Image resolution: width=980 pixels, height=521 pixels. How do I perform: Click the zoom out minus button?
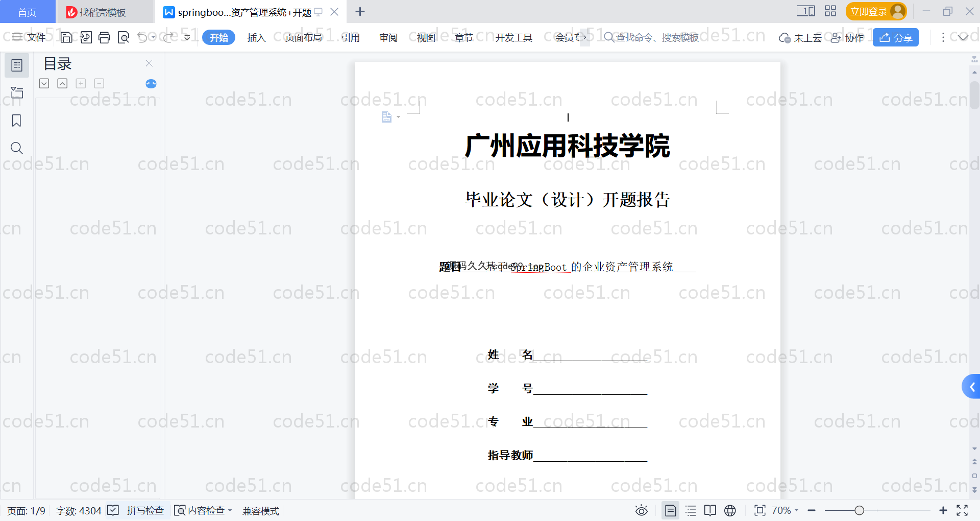pos(812,510)
